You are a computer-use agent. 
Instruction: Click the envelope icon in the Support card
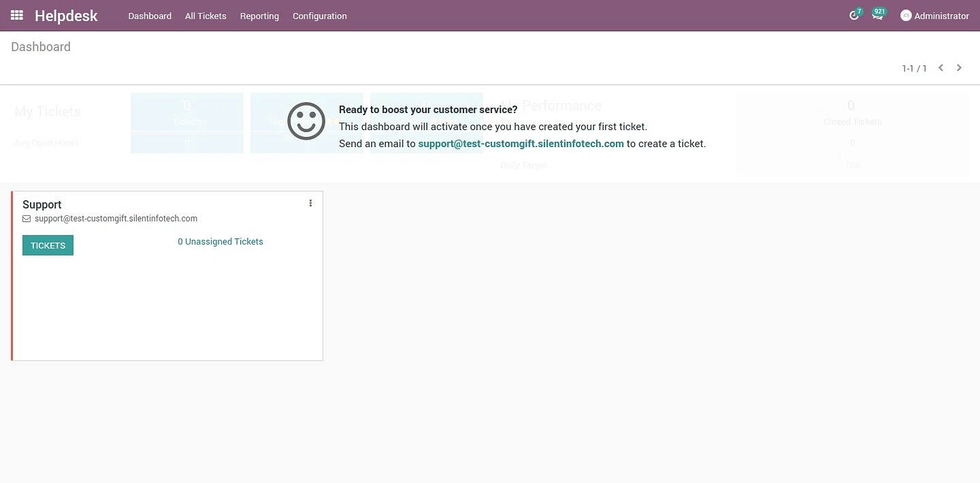click(27, 219)
